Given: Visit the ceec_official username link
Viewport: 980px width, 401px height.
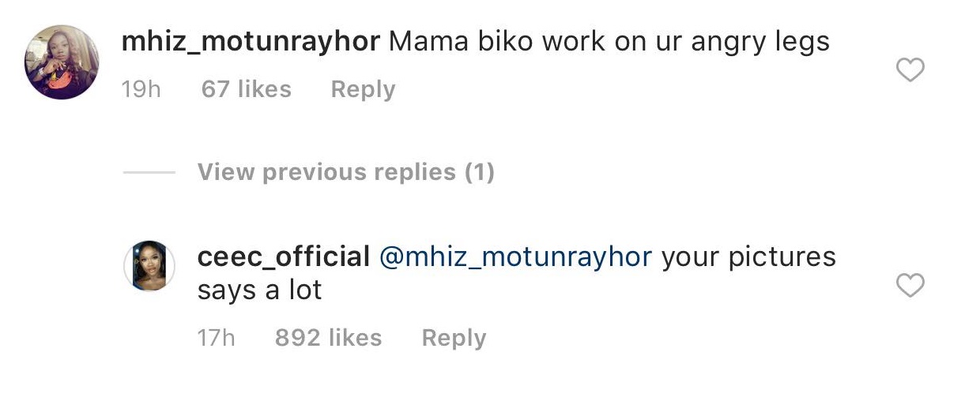Looking at the screenshot, I should [x=284, y=257].
